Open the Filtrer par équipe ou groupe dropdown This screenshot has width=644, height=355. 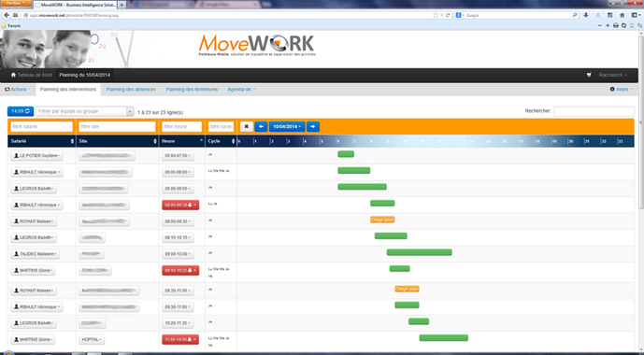[85, 111]
